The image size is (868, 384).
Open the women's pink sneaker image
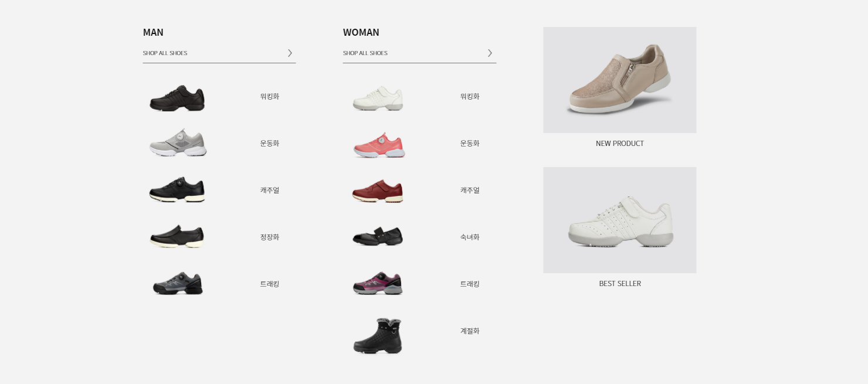[379, 145]
